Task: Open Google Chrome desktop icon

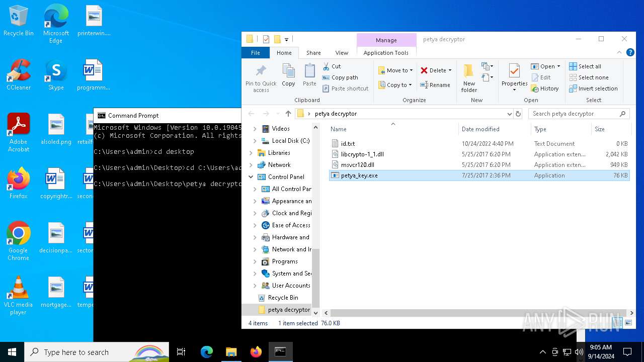Action: pyautogui.click(x=19, y=241)
